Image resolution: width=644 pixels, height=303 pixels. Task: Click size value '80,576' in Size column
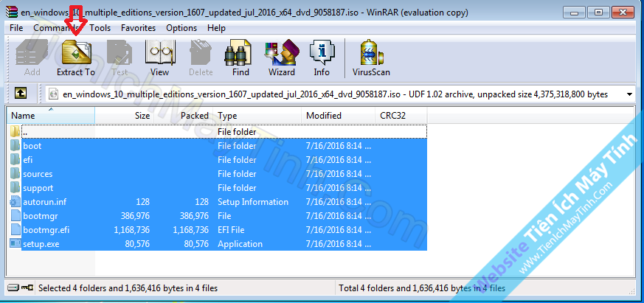(x=137, y=243)
